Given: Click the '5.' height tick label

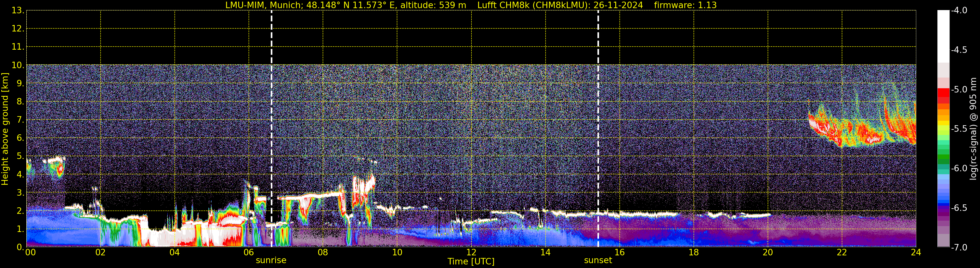Looking at the screenshot, I should 20,156.
